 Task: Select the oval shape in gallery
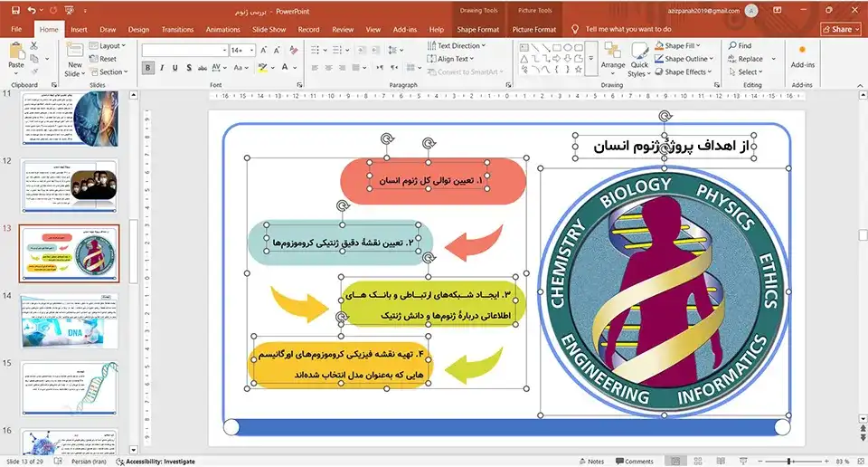click(568, 48)
